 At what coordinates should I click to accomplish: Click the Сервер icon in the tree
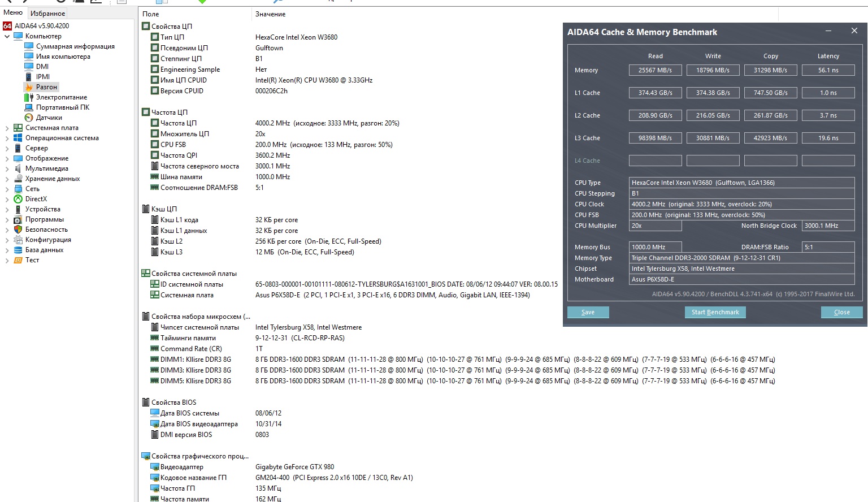18,148
